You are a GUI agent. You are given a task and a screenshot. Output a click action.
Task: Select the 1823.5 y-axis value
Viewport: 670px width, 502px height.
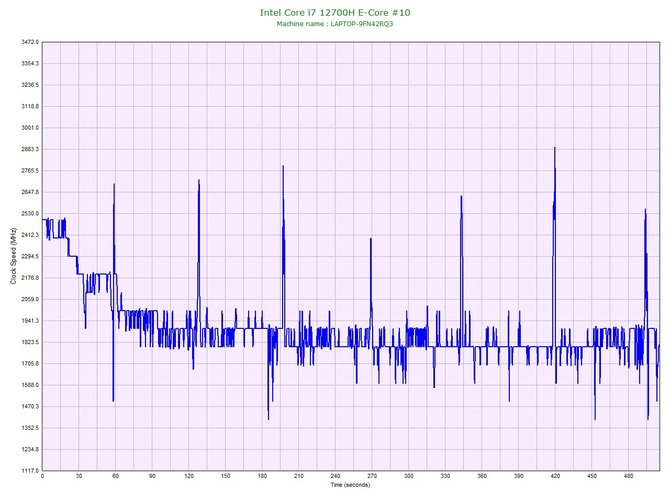pyautogui.click(x=30, y=342)
